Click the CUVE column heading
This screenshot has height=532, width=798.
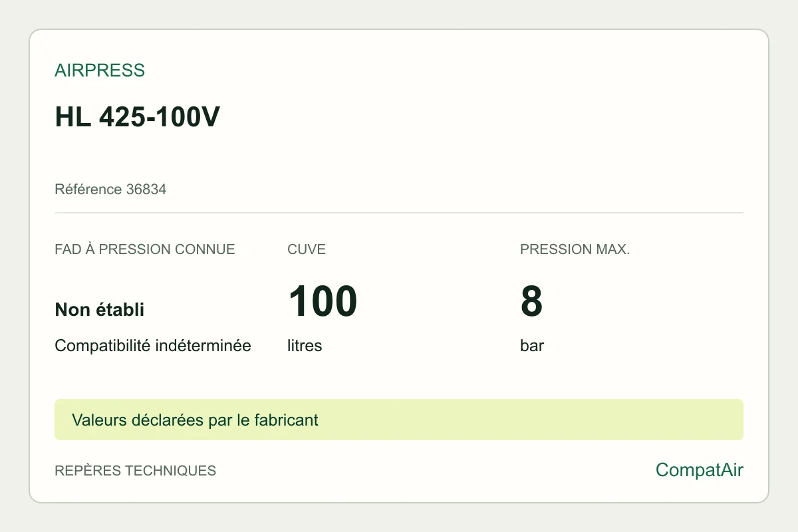point(307,249)
